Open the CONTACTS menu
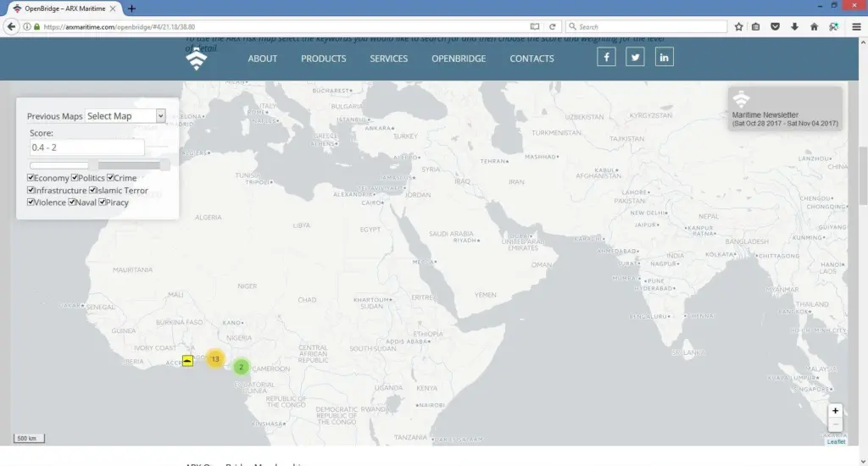 [x=531, y=58]
